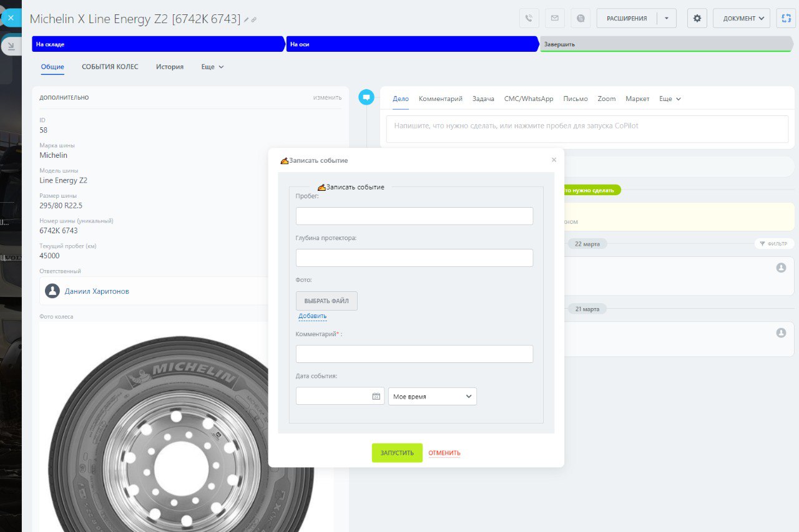This screenshot has height=532, width=799.
Task: Select the Комментарий timeline tab
Action: coord(441,99)
